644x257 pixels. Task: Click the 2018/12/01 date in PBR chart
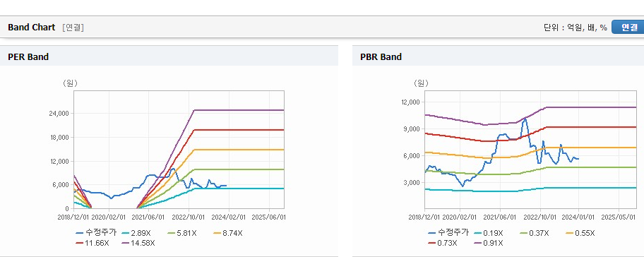click(424, 217)
